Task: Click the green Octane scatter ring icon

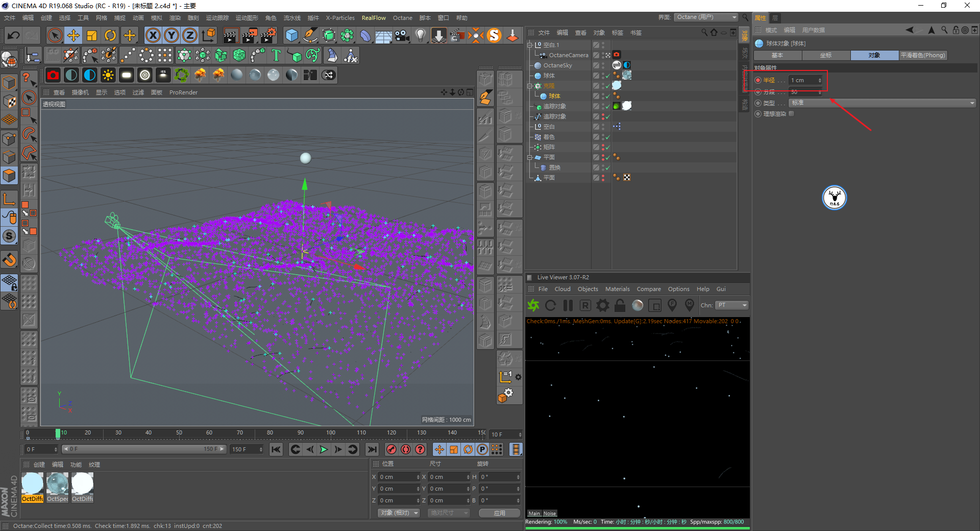Action: click(x=182, y=75)
